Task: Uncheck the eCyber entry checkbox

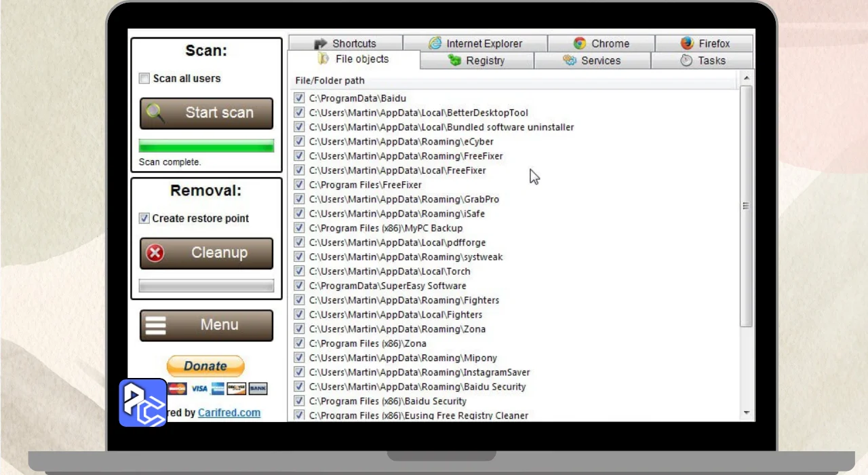Action: [299, 141]
